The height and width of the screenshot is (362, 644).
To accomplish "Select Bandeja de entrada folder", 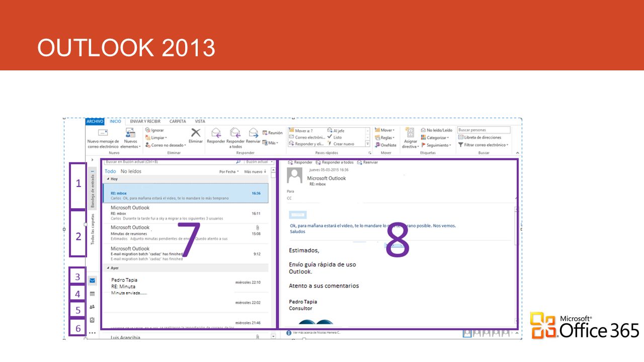I will [x=93, y=189].
